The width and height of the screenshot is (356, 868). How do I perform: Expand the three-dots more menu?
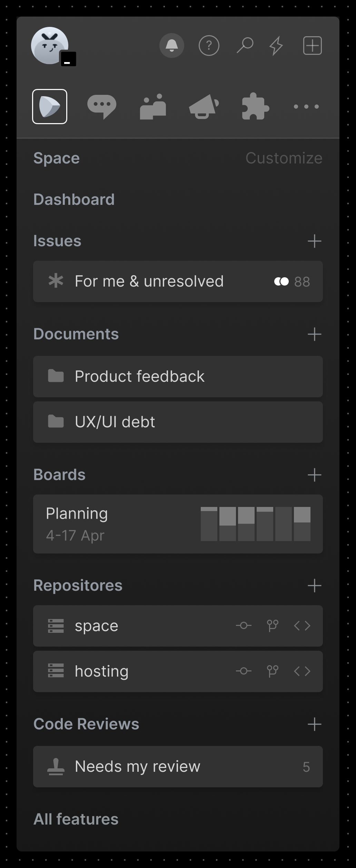[306, 107]
